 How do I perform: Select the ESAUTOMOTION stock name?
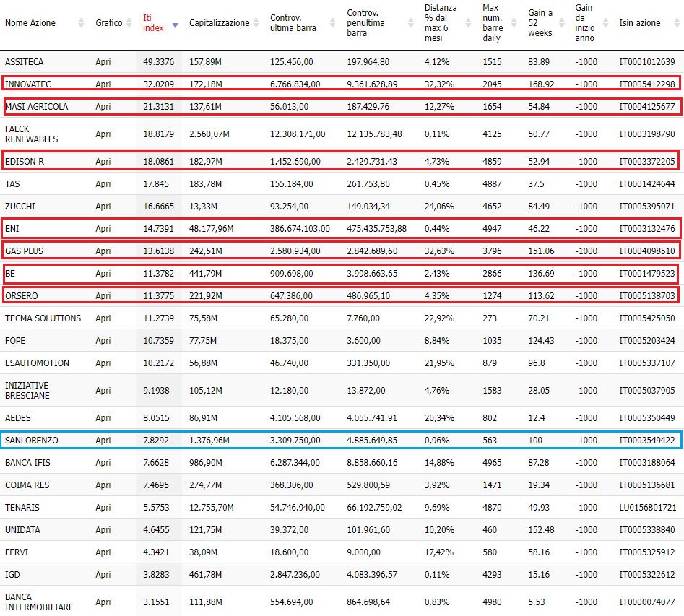(37, 363)
